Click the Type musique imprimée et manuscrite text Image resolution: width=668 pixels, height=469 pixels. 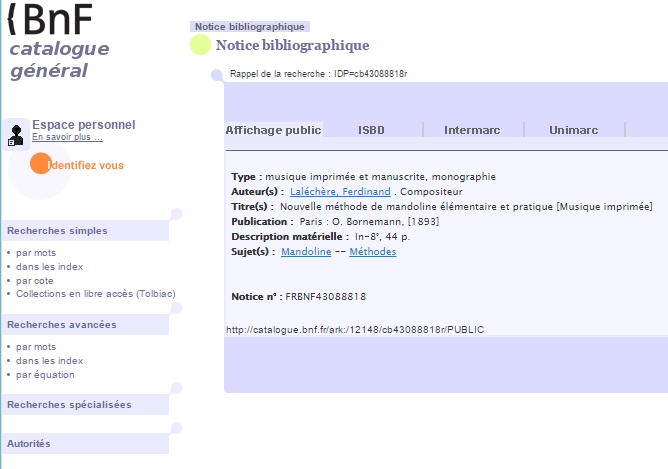coord(363,177)
